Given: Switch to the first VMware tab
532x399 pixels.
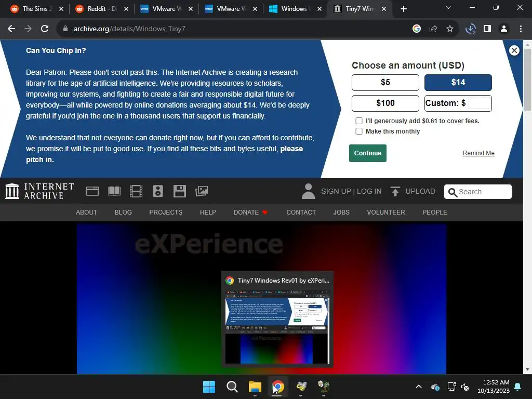Looking at the screenshot, I should pos(167,9).
